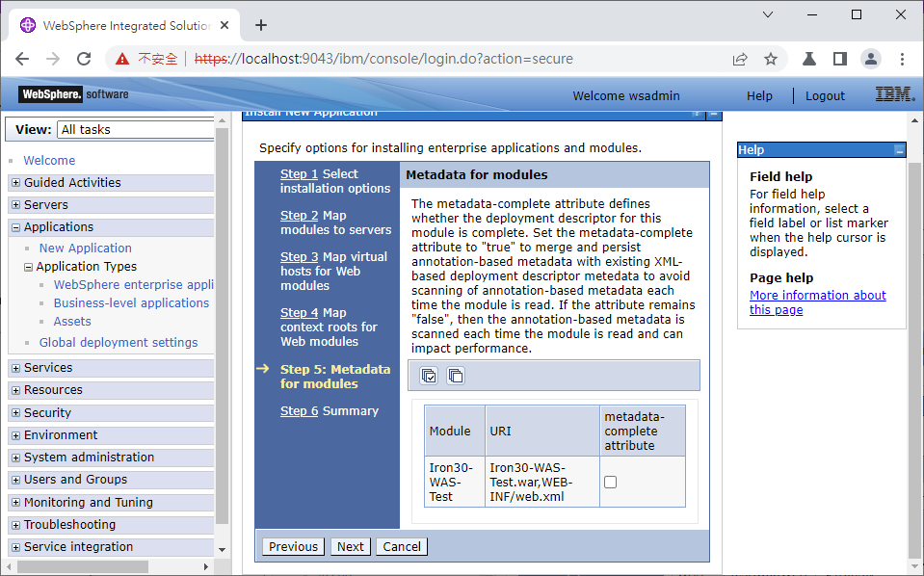Go to Step 2 Map modules to servers
924x576 pixels.
(x=299, y=216)
